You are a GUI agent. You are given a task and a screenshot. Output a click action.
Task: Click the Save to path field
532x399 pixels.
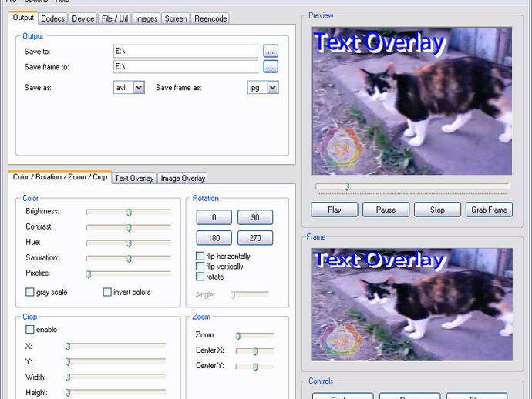point(186,51)
